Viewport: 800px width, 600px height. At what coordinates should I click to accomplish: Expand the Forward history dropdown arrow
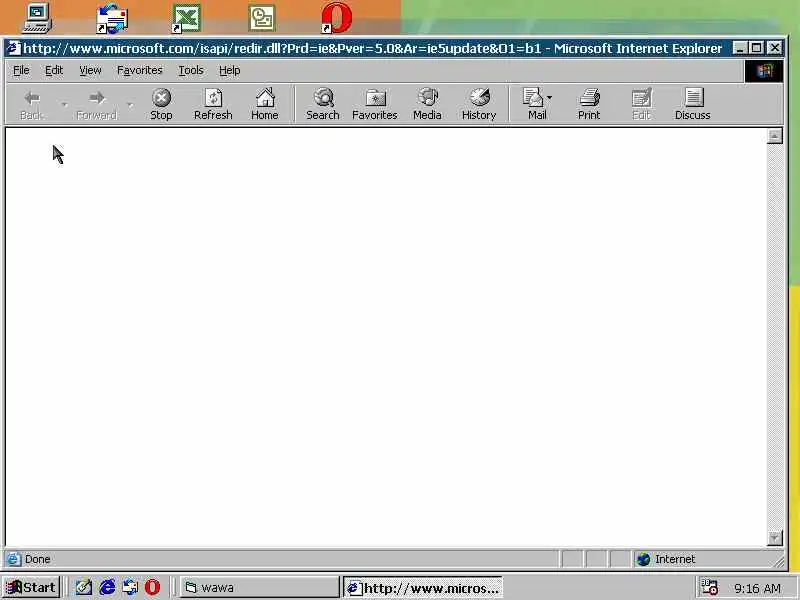130,105
